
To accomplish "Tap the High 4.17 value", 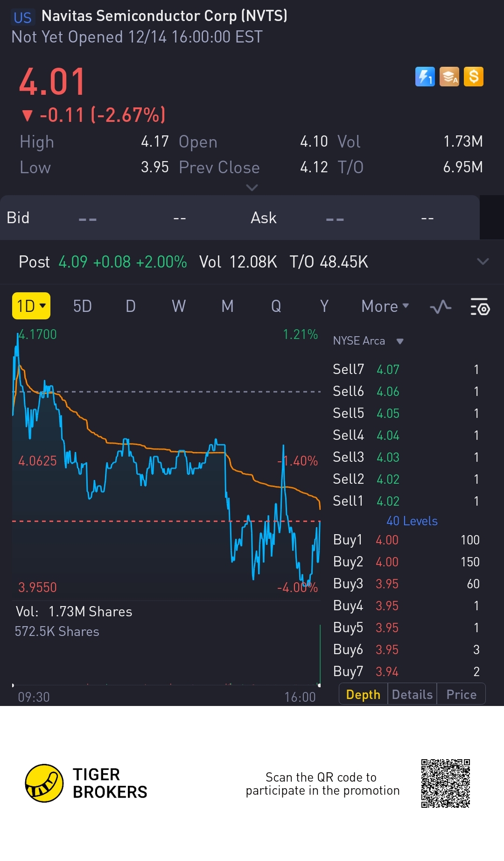I will pos(154,141).
